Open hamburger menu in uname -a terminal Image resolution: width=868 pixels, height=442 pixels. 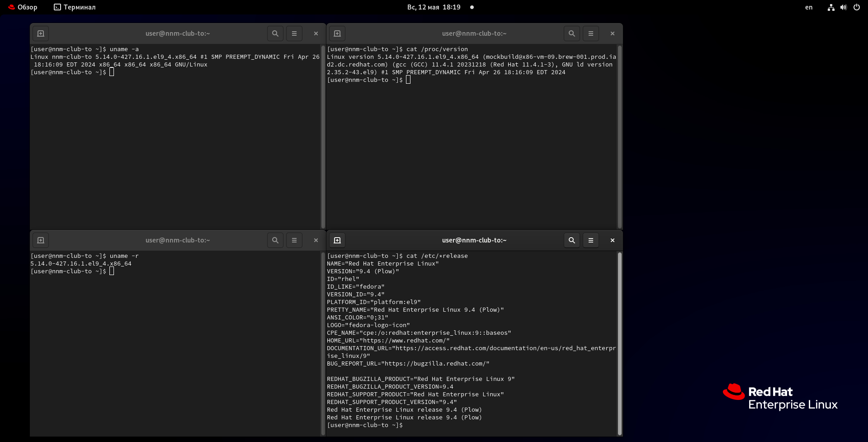294,33
